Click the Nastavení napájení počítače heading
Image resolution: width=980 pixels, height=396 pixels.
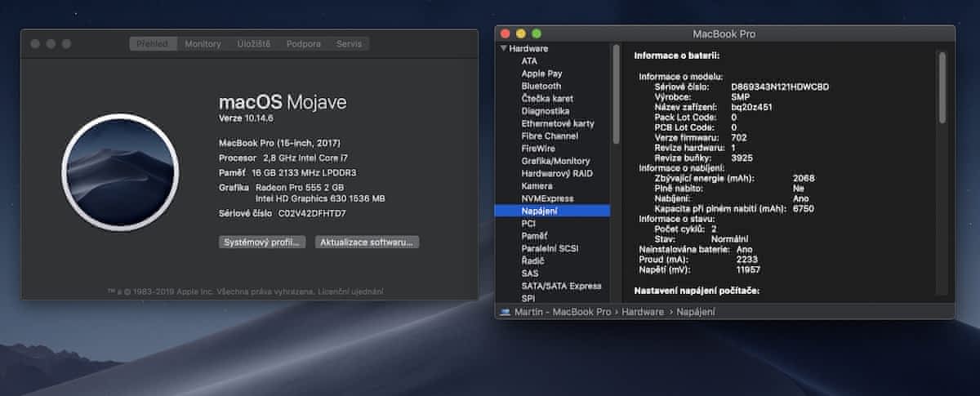click(697, 291)
